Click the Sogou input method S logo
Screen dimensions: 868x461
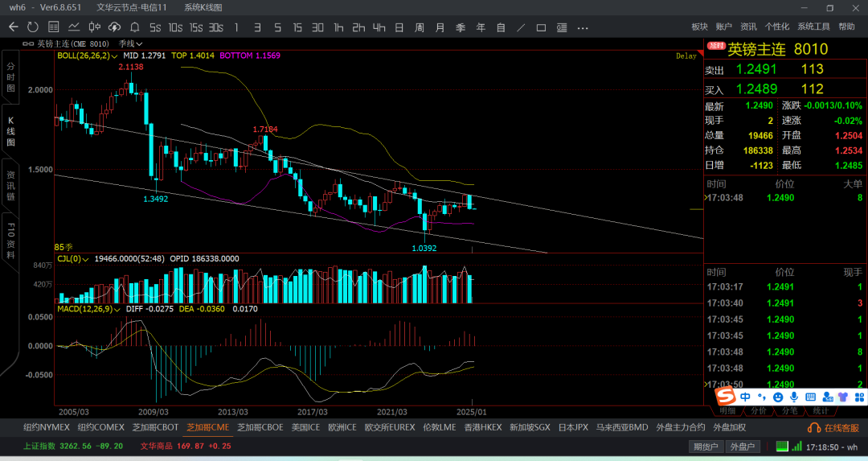(725, 396)
